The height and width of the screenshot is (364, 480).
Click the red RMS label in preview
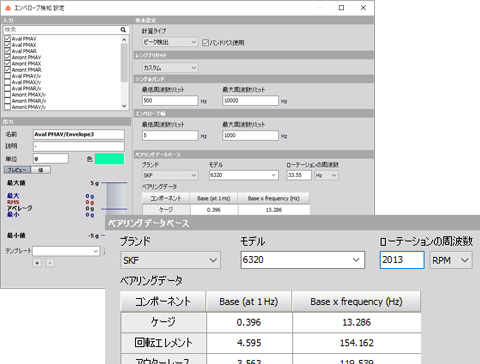(x=13, y=202)
